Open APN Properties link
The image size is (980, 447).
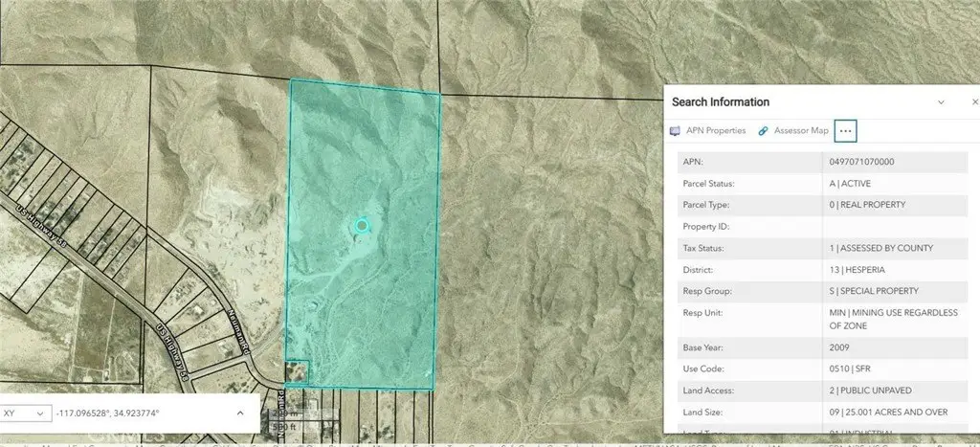click(x=716, y=130)
